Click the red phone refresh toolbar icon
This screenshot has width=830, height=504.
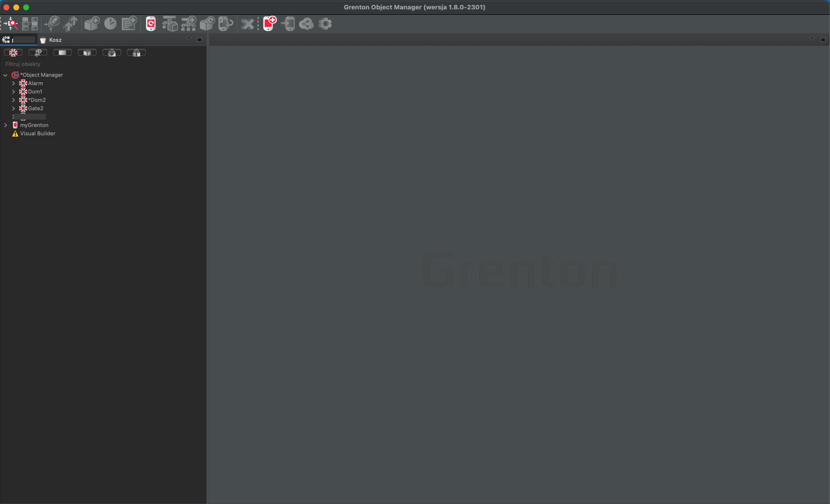tap(151, 23)
